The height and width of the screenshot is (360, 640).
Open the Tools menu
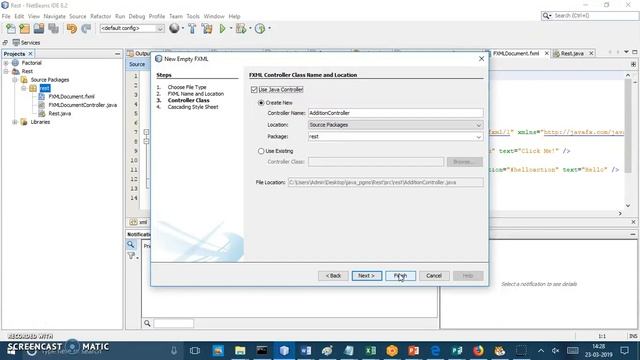point(193,16)
